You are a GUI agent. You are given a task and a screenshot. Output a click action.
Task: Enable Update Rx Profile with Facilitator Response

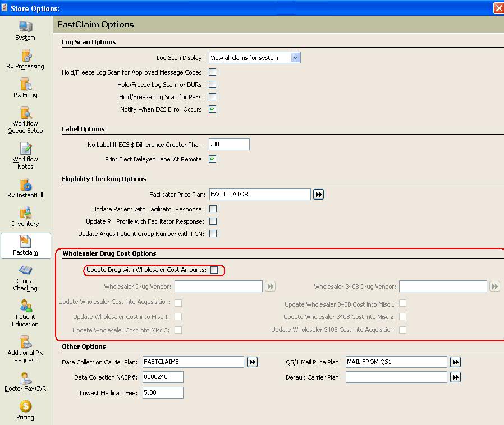click(x=213, y=221)
